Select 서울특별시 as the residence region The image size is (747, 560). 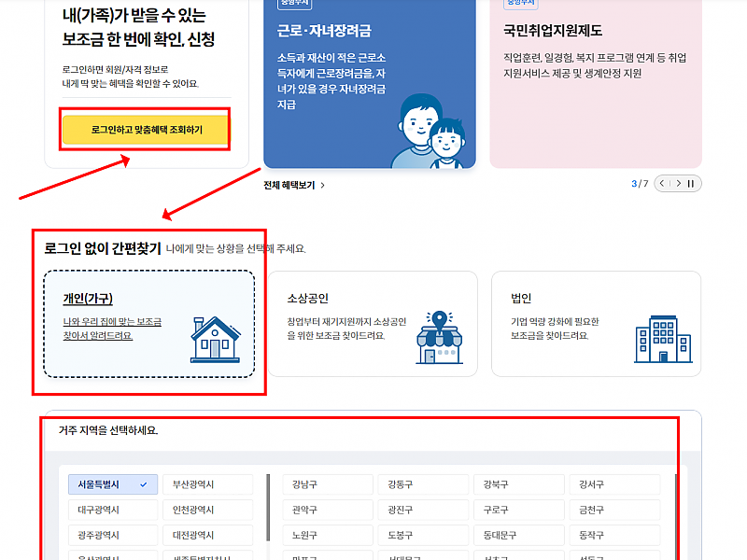coord(112,484)
